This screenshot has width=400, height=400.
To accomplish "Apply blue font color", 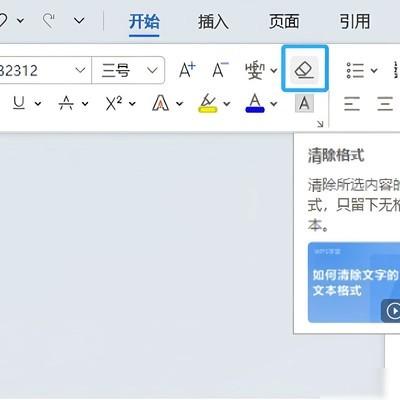I will (255, 103).
